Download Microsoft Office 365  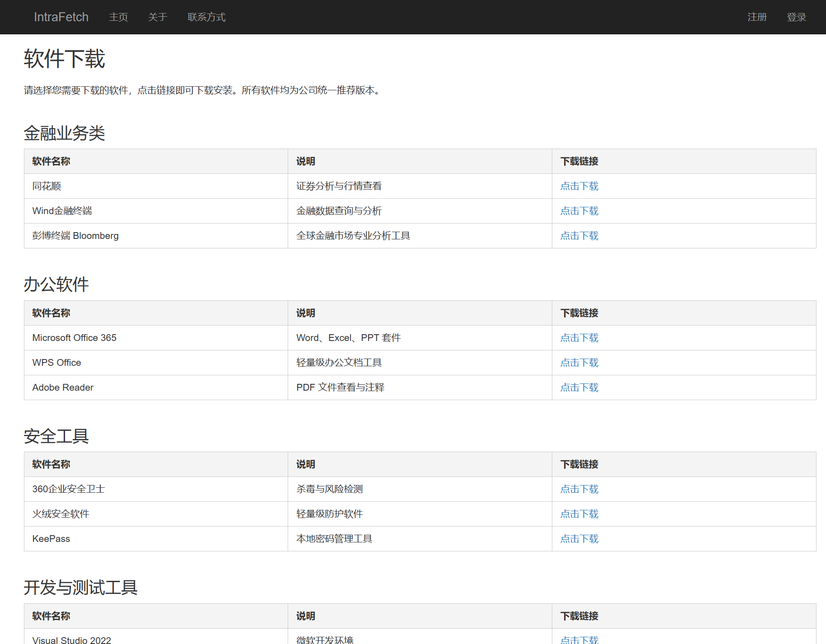click(579, 338)
